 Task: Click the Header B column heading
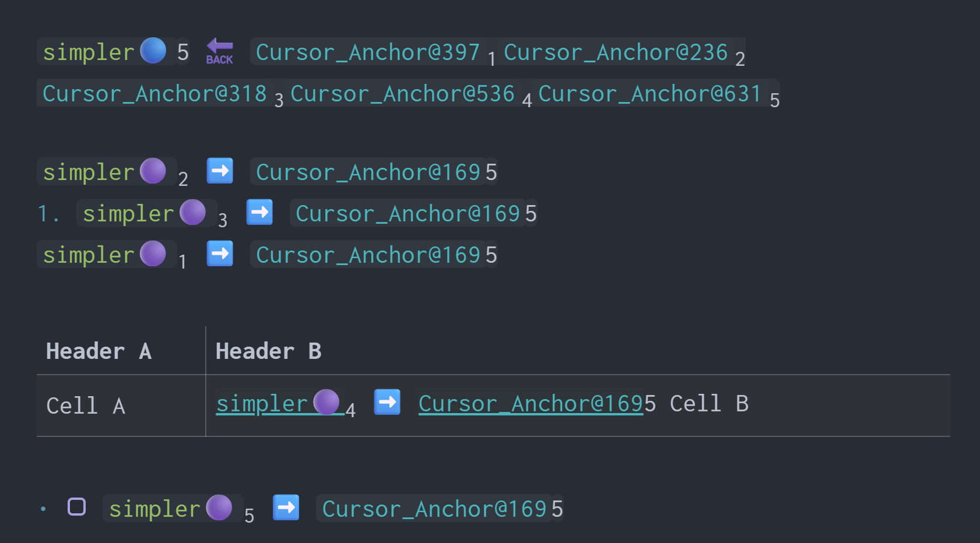pyautogui.click(x=268, y=351)
